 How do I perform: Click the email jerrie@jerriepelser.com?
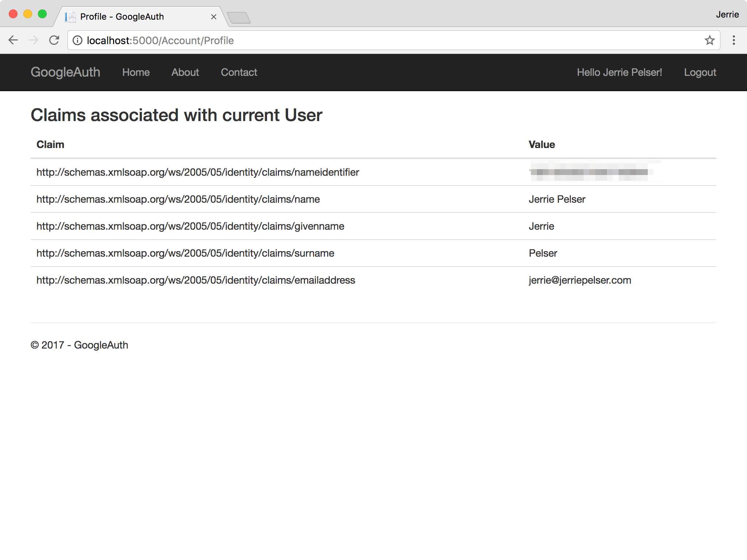click(x=580, y=280)
